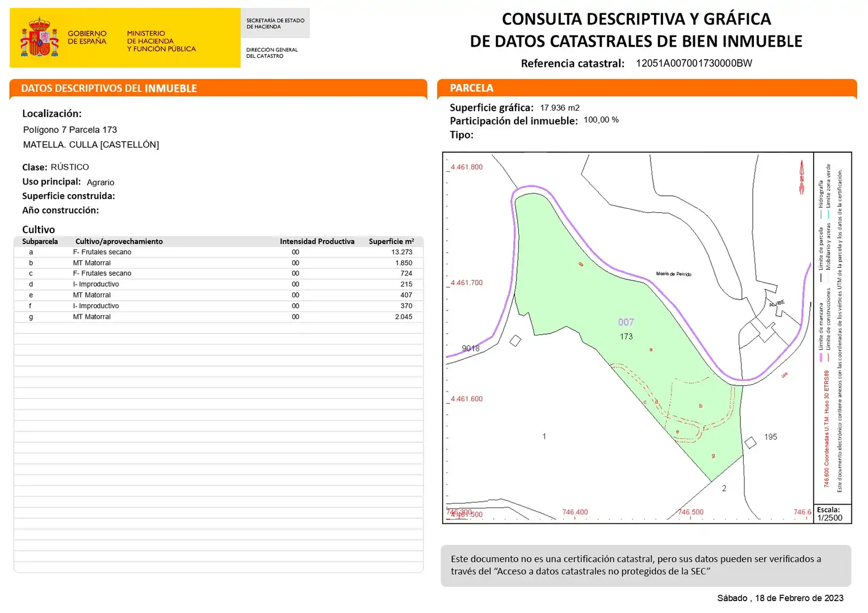This screenshot has height=613, width=868.
Task: Click surface value 724 in the table
Action: coord(406,273)
